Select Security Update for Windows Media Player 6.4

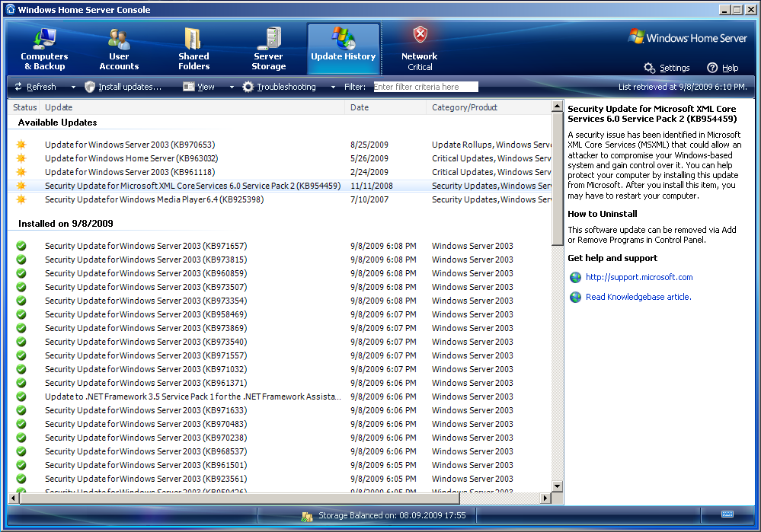[280, 199]
